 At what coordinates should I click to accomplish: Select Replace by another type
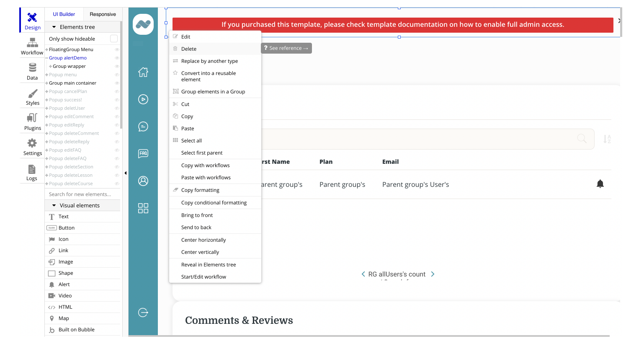click(215, 61)
